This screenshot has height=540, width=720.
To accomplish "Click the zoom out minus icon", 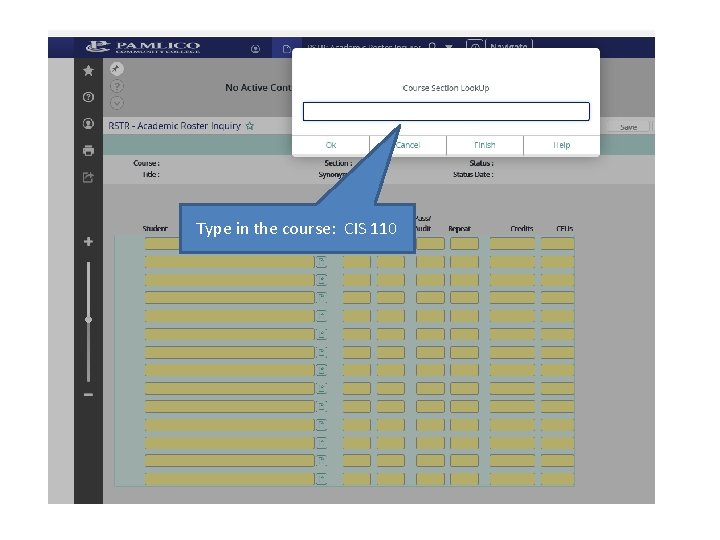I will coord(88,394).
